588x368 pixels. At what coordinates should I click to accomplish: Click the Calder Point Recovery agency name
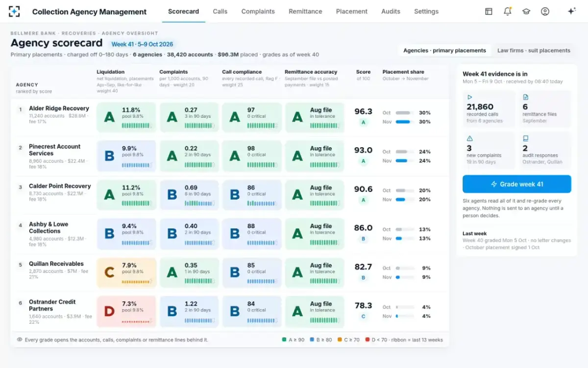[60, 186]
